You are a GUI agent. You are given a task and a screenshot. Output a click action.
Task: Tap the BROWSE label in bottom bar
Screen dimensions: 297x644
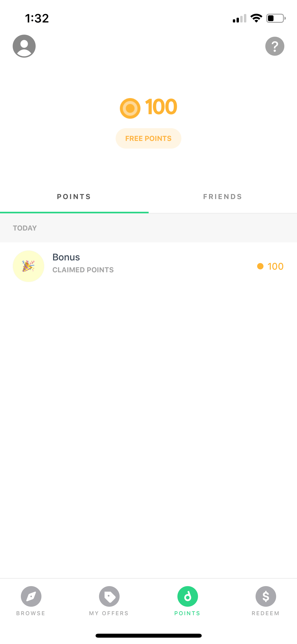pyautogui.click(x=31, y=613)
